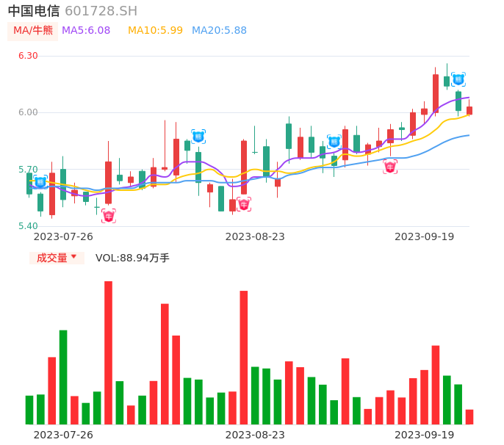Click the 2023-09-19 date under volume chart
The height and width of the screenshot is (445, 504).
point(425,435)
